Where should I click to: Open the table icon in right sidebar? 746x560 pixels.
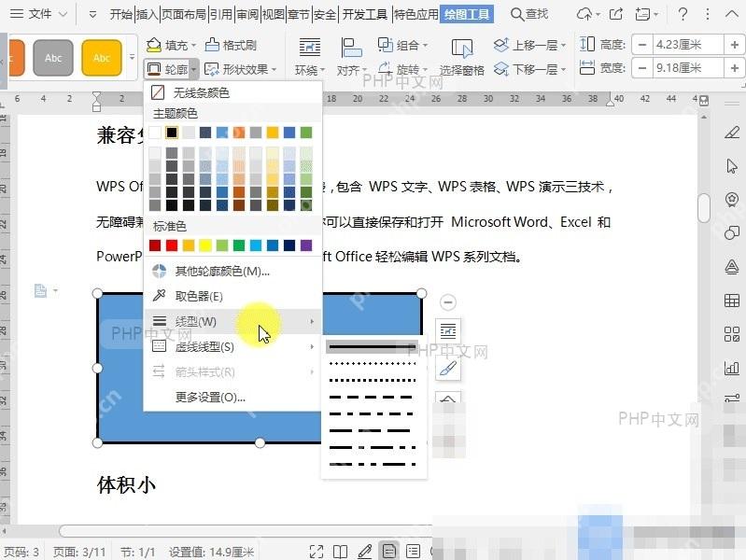tap(732, 301)
